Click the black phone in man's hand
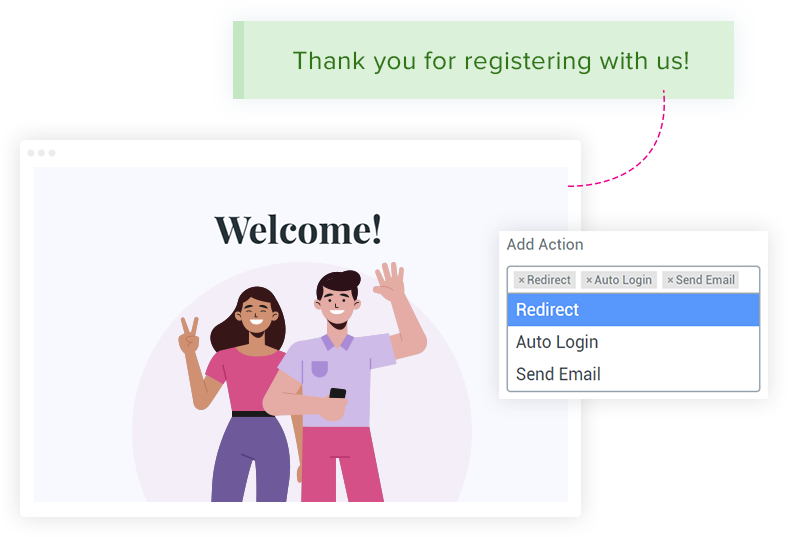This screenshot has width=788, height=537. [x=338, y=393]
